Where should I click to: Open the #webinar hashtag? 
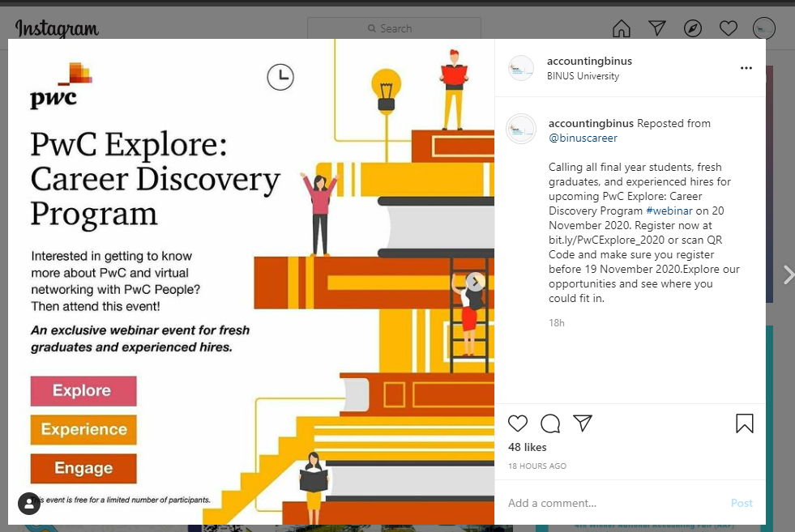(669, 211)
